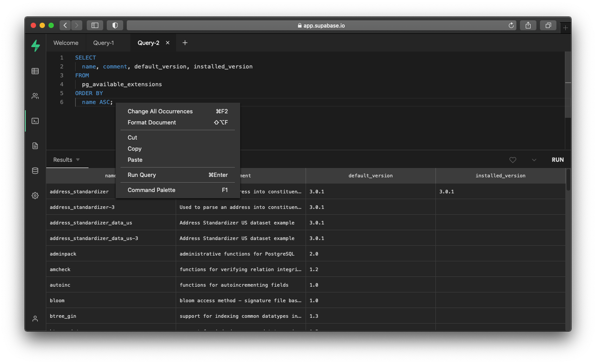Image resolution: width=596 pixels, height=364 pixels.
Task: Open the Settings gear icon
Action: (35, 196)
